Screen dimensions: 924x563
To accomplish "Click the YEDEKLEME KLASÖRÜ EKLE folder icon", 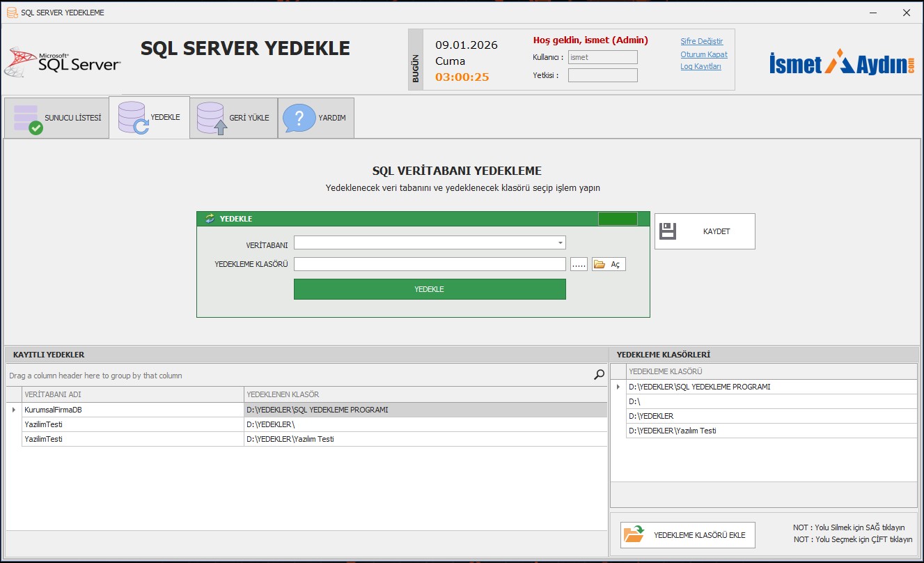I will point(634,534).
